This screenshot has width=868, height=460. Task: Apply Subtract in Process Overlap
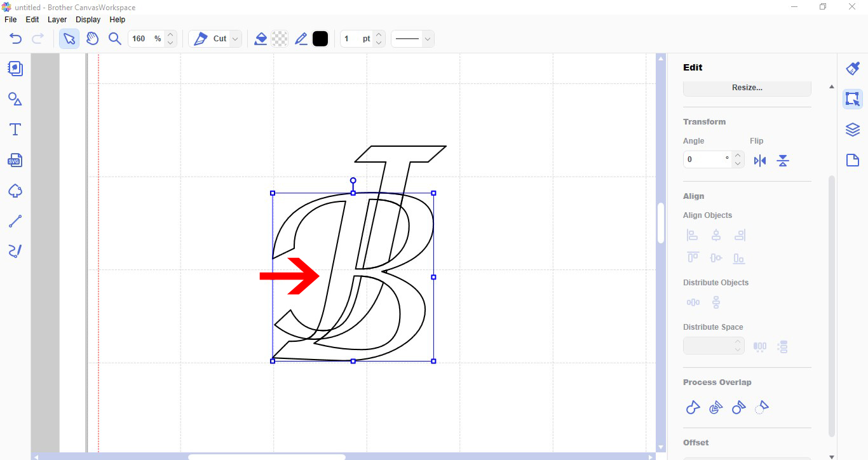[x=738, y=407]
